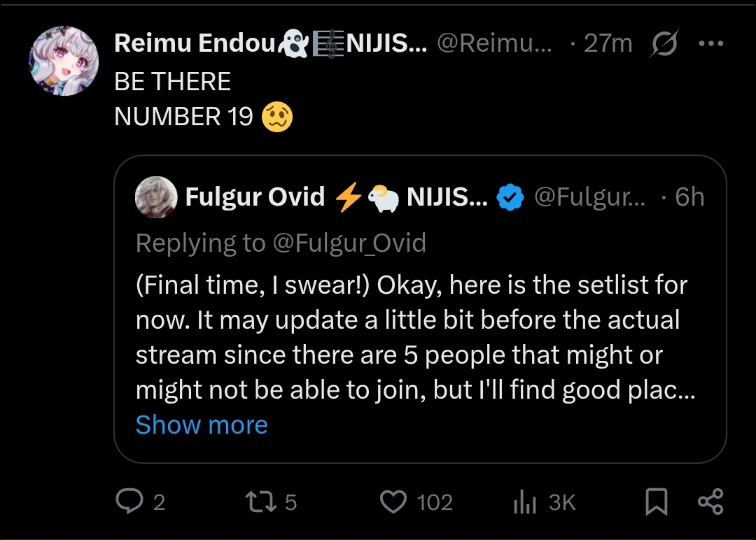Click the Grok slash circle icon
Screen dimensions: 756x540
pos(664,43)
